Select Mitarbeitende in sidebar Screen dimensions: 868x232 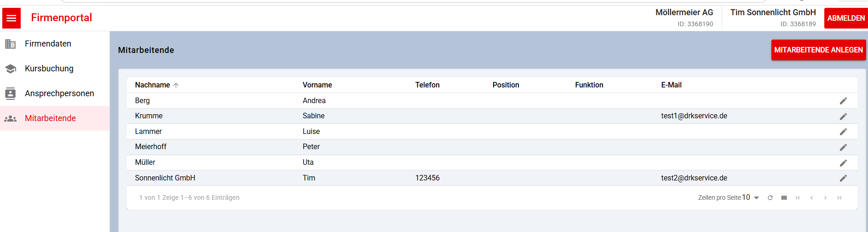tap(55, 118)
